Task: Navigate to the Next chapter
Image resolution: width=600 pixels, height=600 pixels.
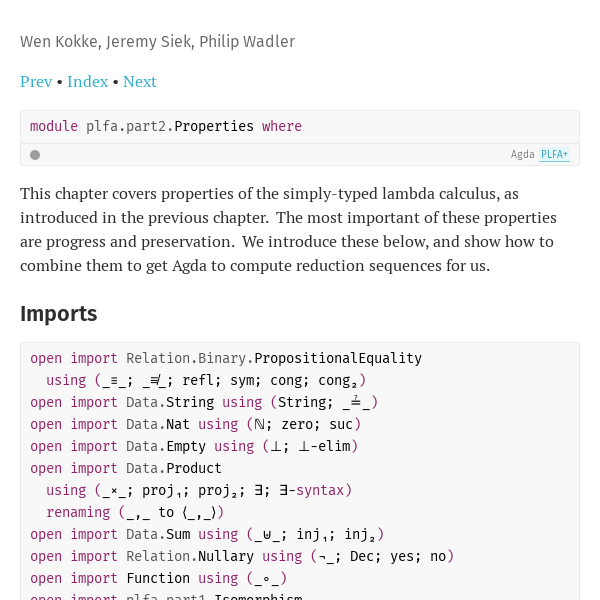Action: click(140, 82)
